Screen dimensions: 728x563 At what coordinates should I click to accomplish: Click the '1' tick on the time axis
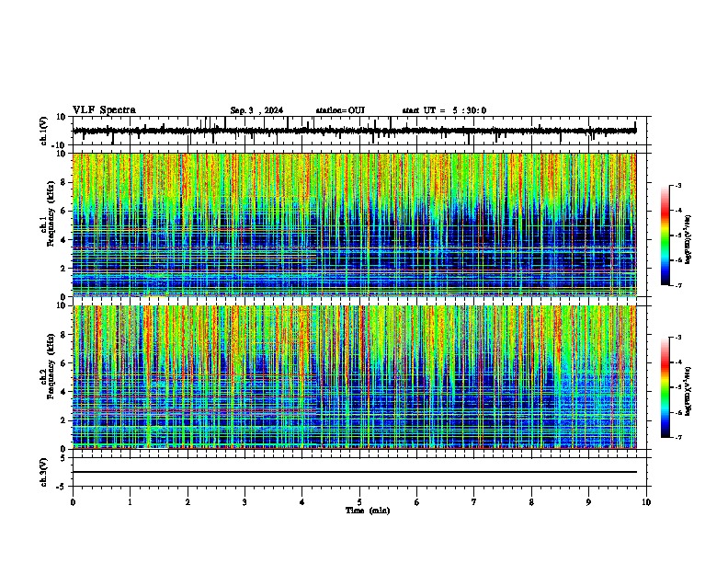130,502
